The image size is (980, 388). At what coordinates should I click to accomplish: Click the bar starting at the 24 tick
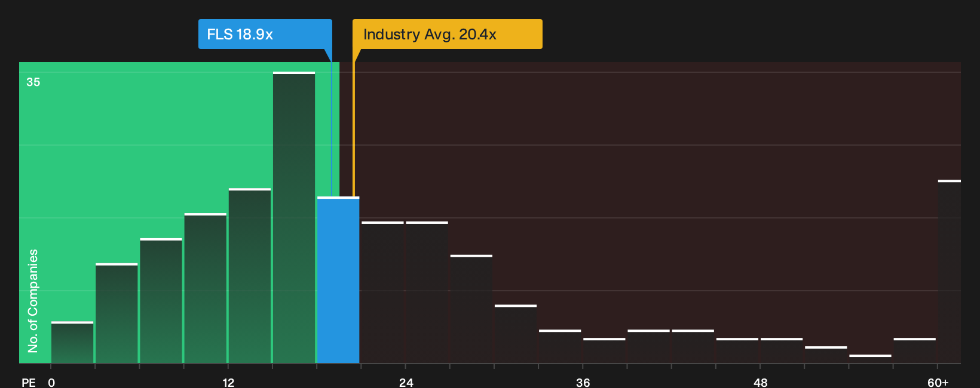(x=427, y=292)
